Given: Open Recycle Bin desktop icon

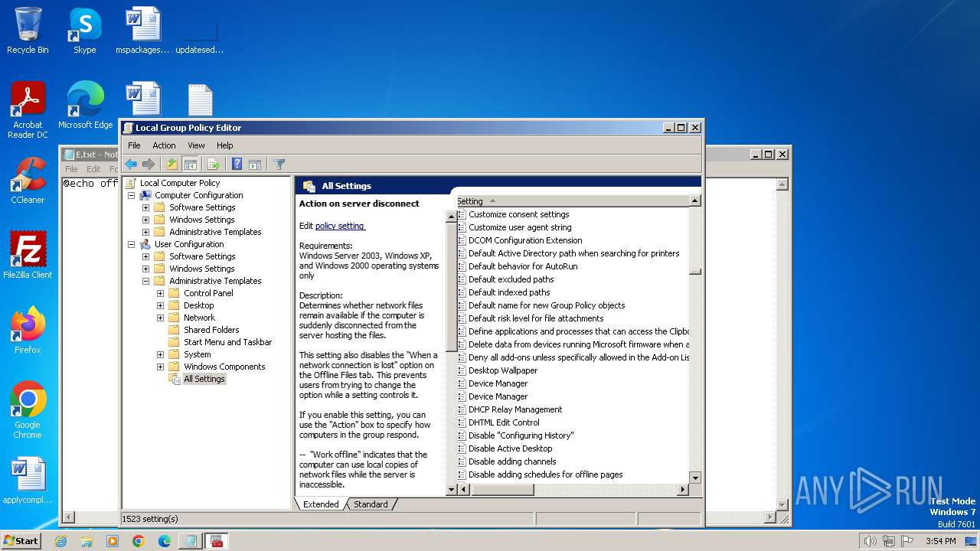Looking at the screenshot, I should pos(28,31).
